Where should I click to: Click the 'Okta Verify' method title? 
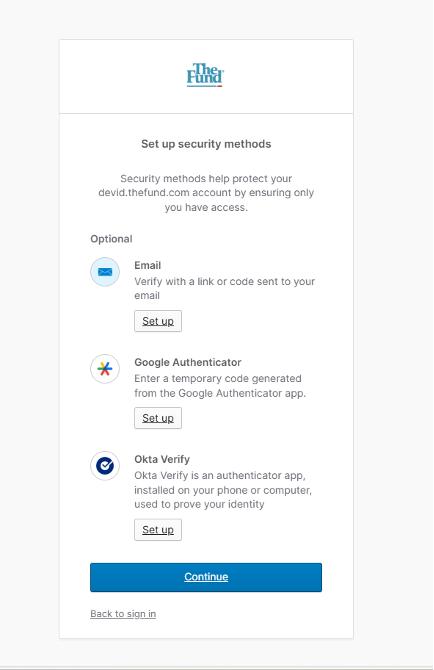162,459
